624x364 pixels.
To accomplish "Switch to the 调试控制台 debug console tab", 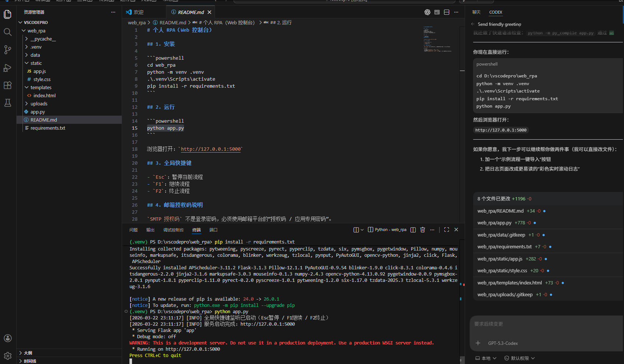I will (173, 230).
